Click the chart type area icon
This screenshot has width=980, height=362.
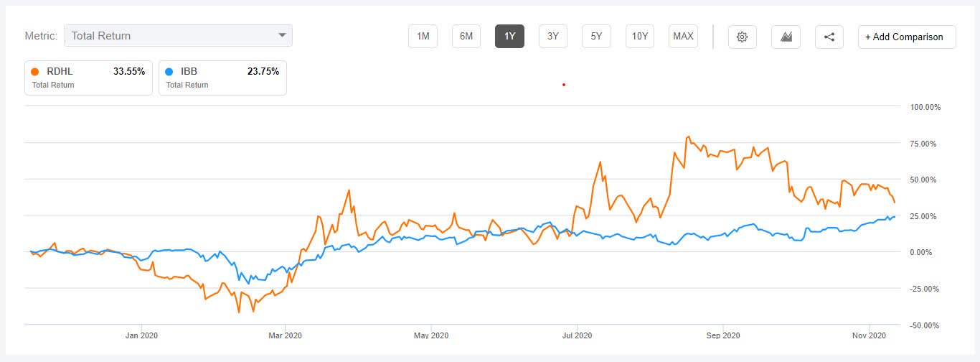point(786,37)
